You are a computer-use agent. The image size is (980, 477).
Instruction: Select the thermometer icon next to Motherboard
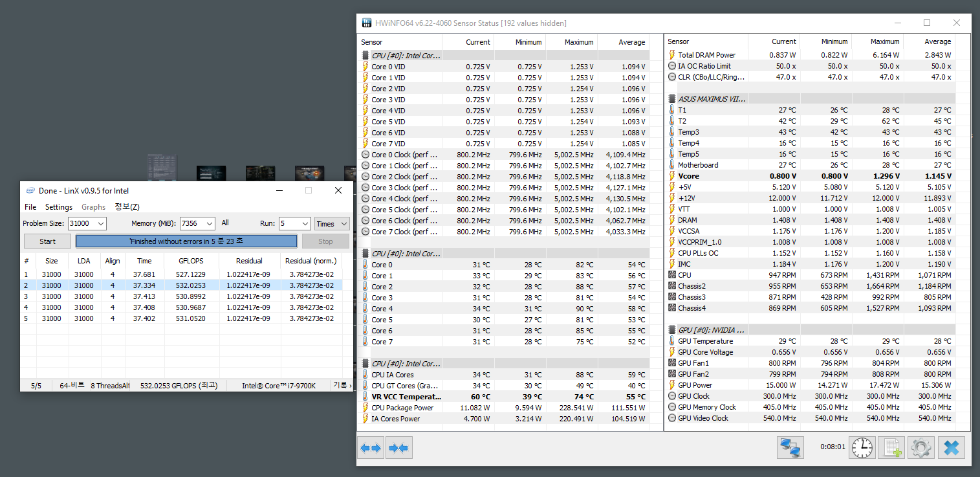coord(671,165)
